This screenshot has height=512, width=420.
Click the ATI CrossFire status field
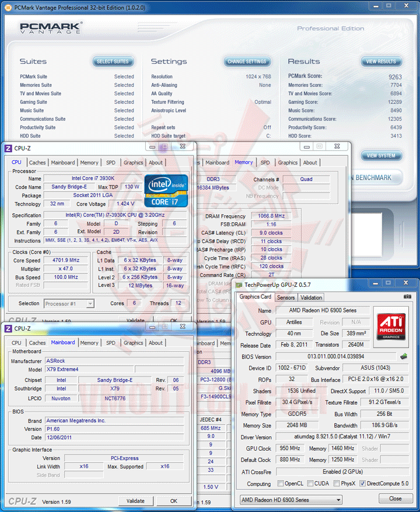342,472
